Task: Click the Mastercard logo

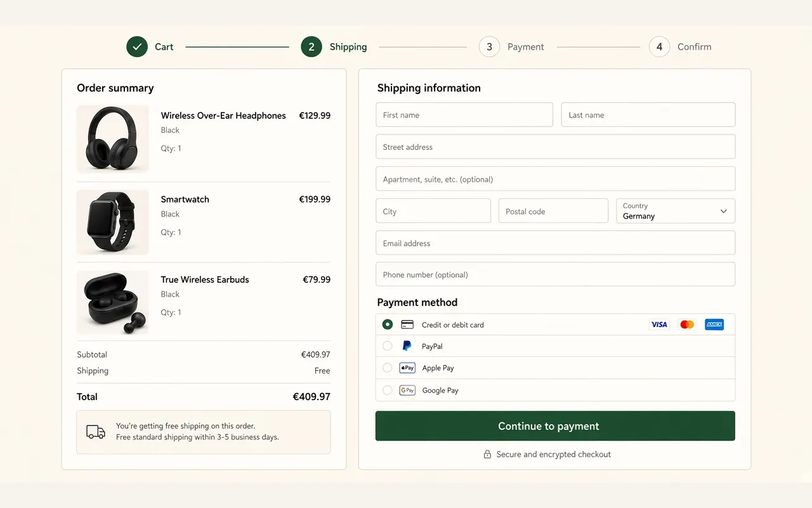Action: tap(687, 324)
